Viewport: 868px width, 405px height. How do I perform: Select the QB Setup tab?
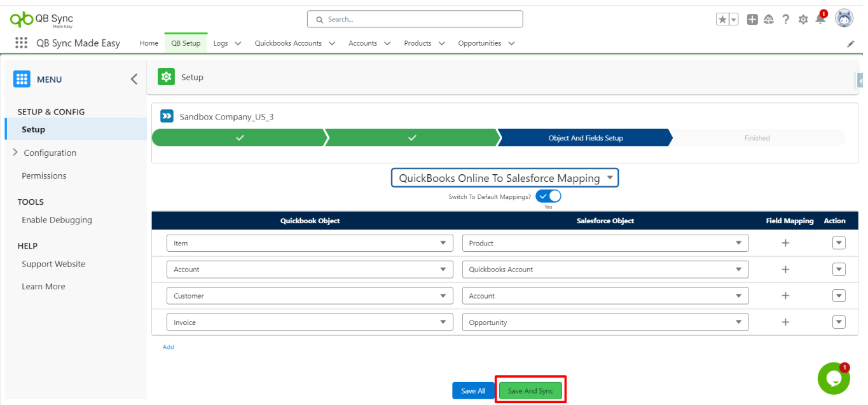186,43
